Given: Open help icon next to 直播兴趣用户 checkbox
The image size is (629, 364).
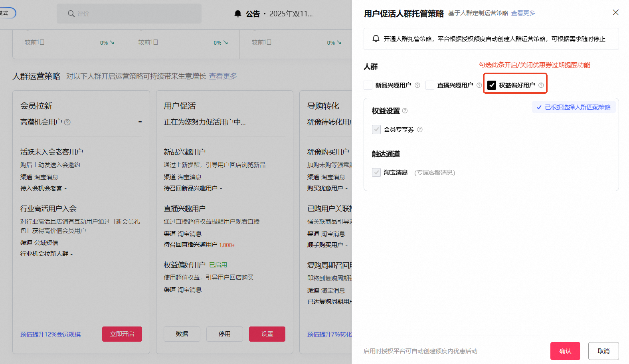Looking at the screenshot, I should click(479, 85).
